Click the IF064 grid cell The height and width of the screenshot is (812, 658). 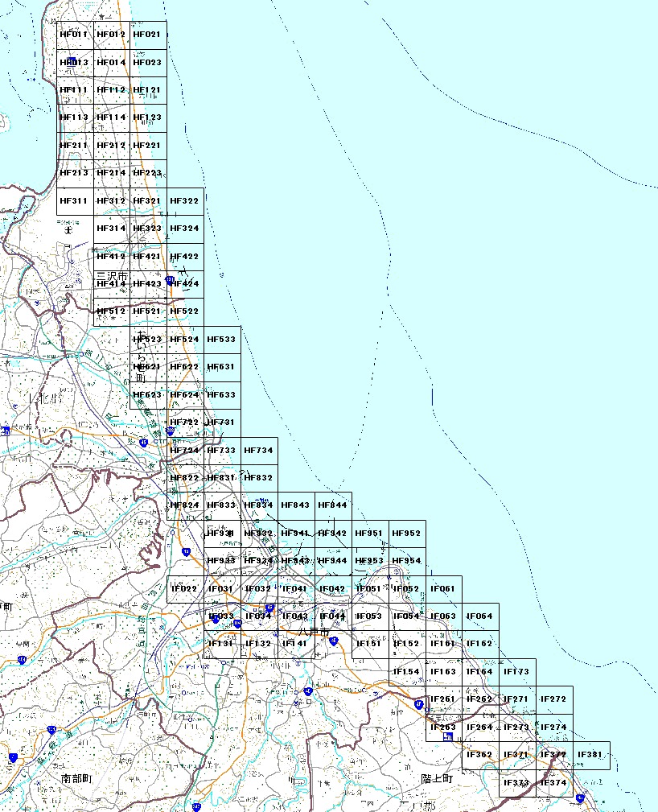(481, 616)
